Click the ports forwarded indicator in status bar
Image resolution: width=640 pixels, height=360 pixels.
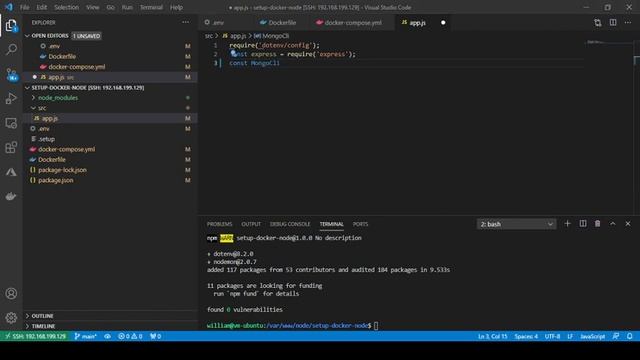point(156,336)
